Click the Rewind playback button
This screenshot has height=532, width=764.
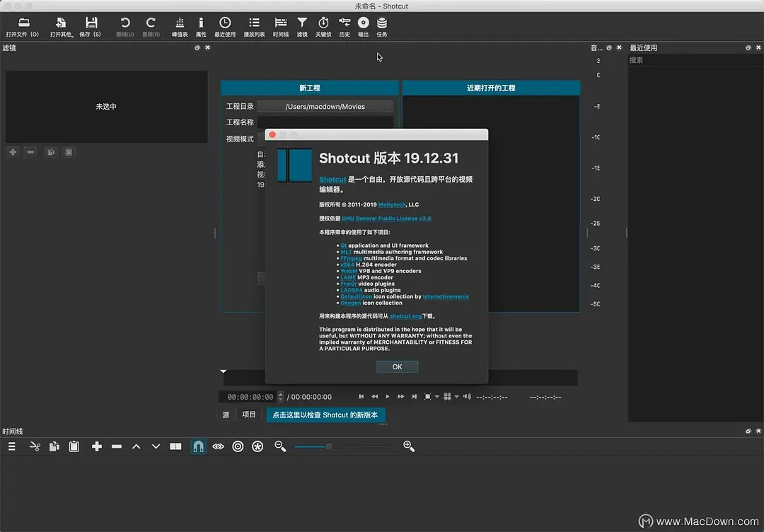tap(374, 397)
